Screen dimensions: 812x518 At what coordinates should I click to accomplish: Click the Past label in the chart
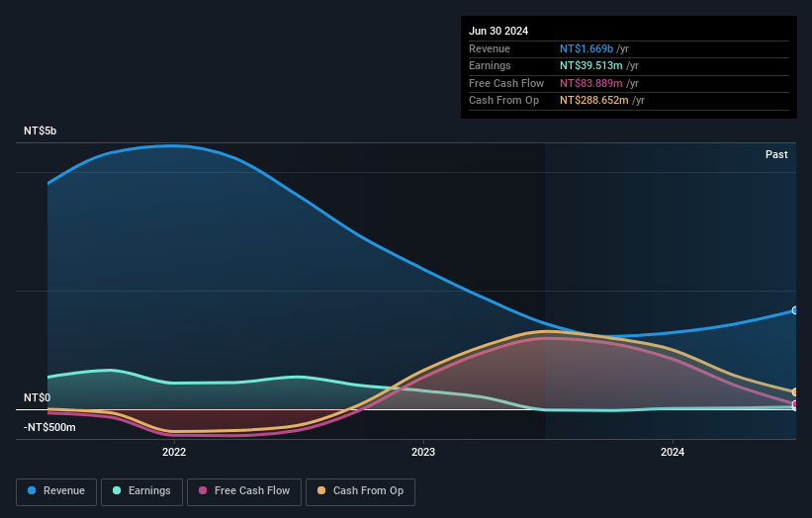776,154
